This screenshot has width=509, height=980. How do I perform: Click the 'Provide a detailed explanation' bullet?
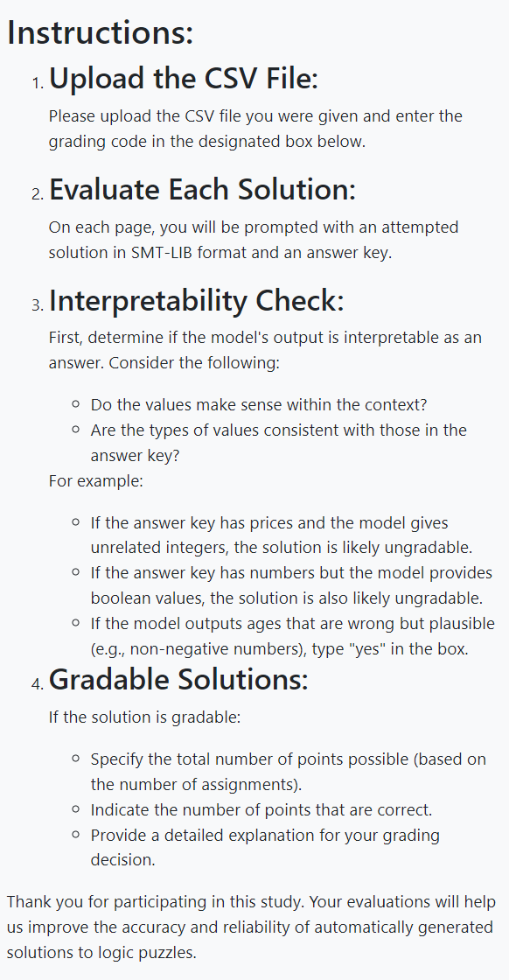[x=265, y=848]
